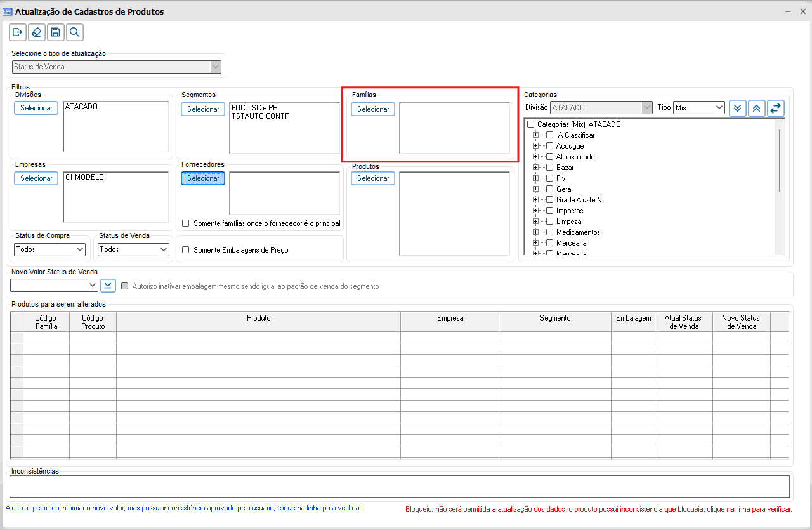Screen dimensions: 812x530
Task: Click Selecionar under Divisões
Action: click(36, 108)
